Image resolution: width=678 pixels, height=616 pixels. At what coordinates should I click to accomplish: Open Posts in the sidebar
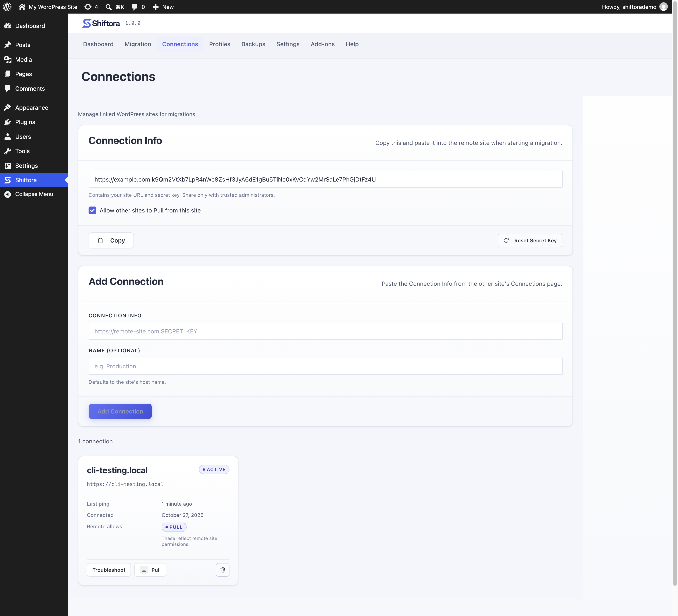[34, 45]
